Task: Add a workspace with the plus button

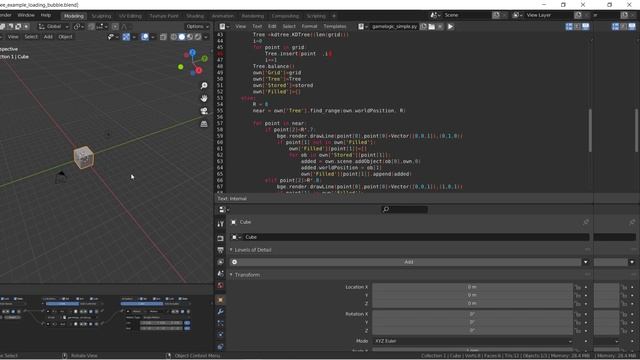Action: (x=334, y=16)
